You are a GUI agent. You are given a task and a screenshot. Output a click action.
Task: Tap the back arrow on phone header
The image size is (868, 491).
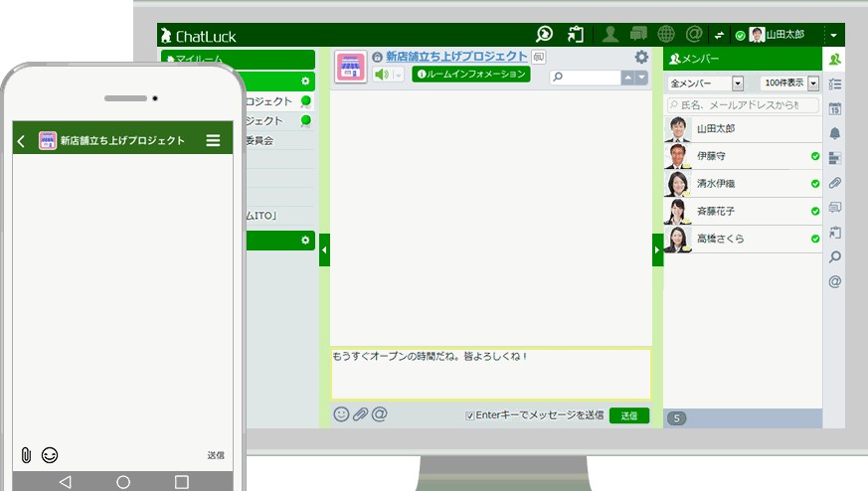coord(22,141)
